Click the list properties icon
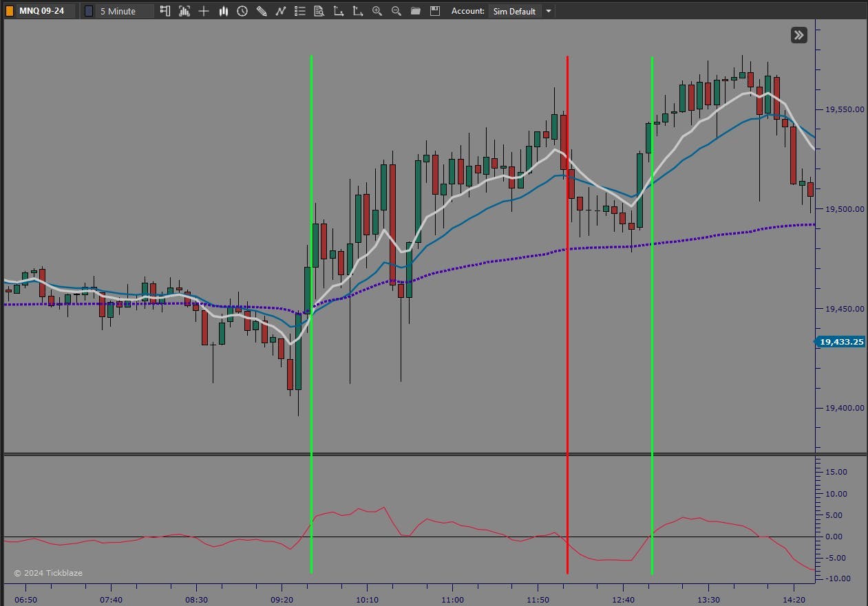The image size is (868, 606). (x=300, y=11)
